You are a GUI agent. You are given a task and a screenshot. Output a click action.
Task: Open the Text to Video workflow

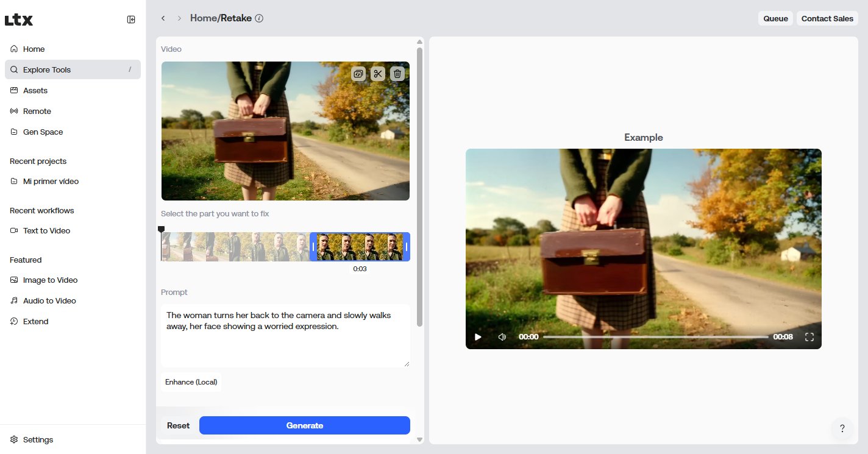pos(73,230)
